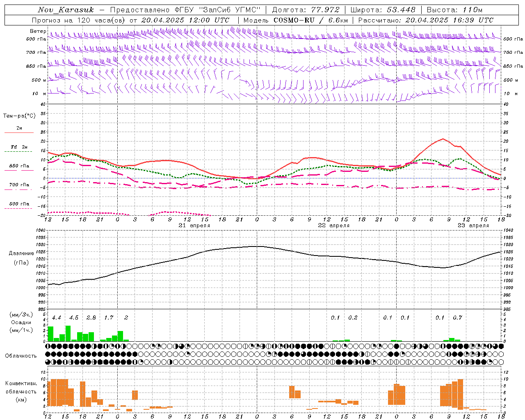Viewport: 525px width, 420px height.
Task: Click the '(мм/3ч.)' precipitation unit label
Action: 21,315
